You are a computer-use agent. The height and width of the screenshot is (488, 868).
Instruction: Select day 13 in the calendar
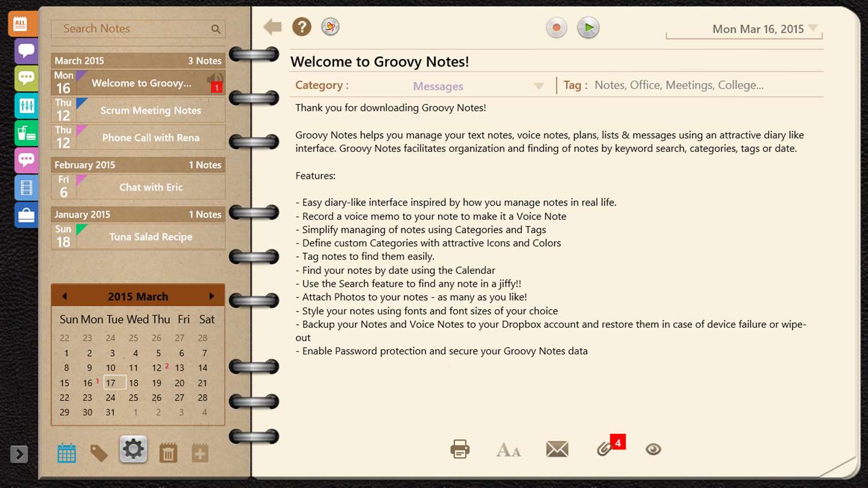tap(180, 368)
